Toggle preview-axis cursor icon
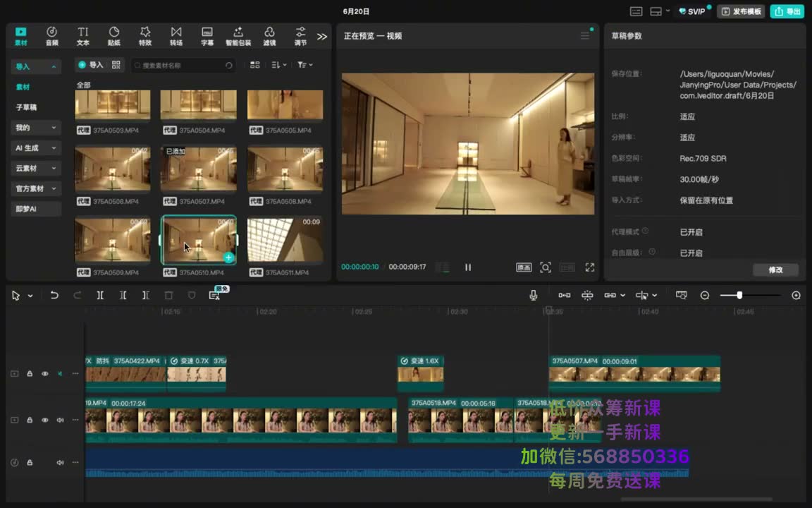This screenshot has height=508, width=812. coord(641,295)
